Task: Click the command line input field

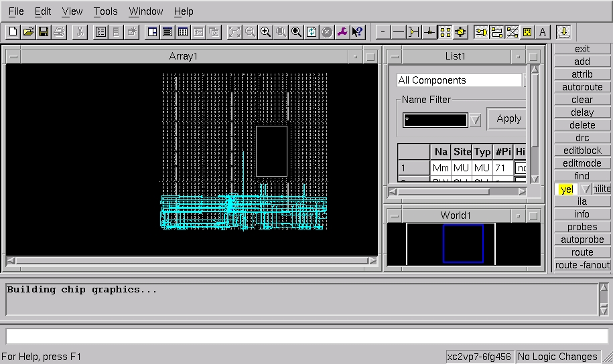Action: [x=307, y=335]
